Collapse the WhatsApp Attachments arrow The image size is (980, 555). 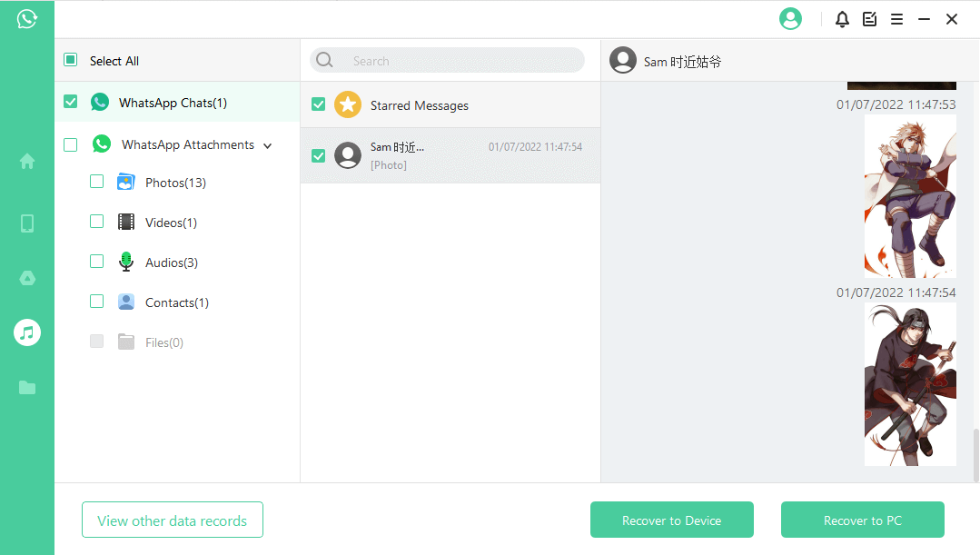(267, 145)
